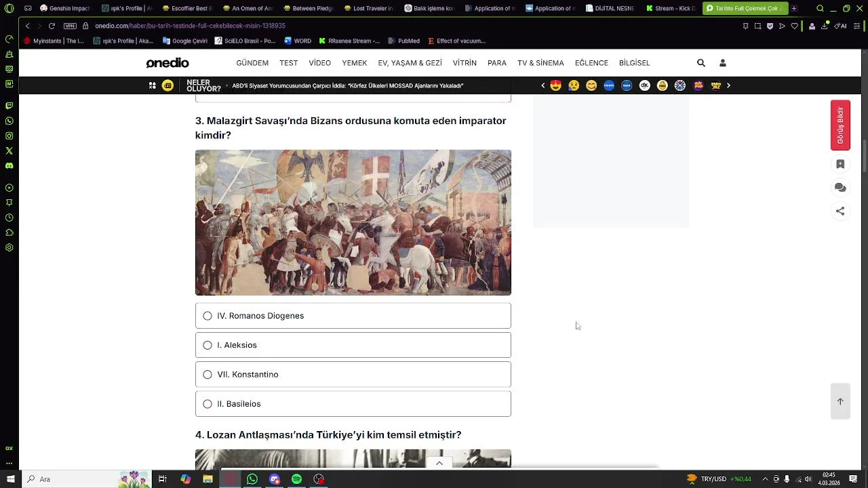Open WhatsApp from the Windows taskbar
Viewport: 868px width, 488px height.
[252, 479]
